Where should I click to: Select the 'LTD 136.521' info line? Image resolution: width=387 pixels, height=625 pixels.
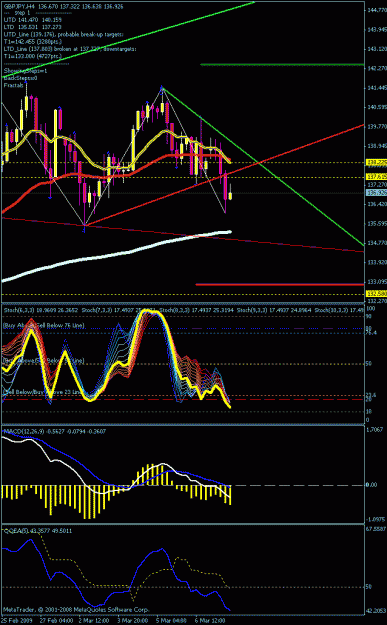(33, 27)
